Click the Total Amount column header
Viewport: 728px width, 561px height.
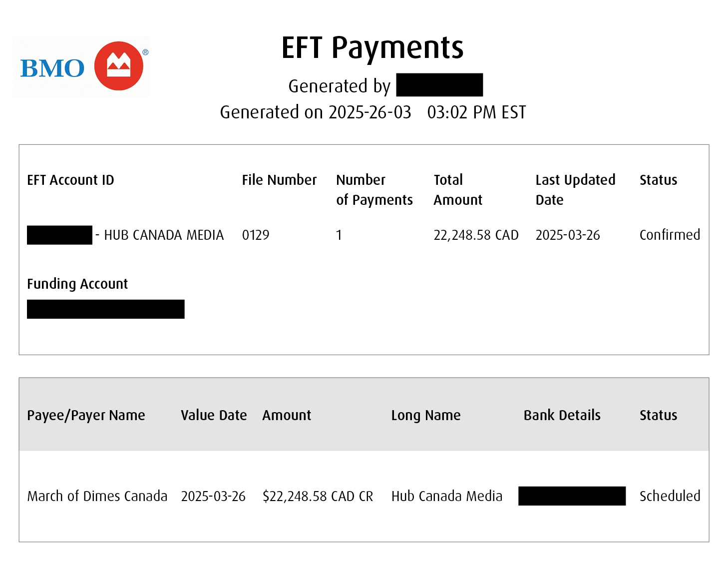(x=457, y=190)
